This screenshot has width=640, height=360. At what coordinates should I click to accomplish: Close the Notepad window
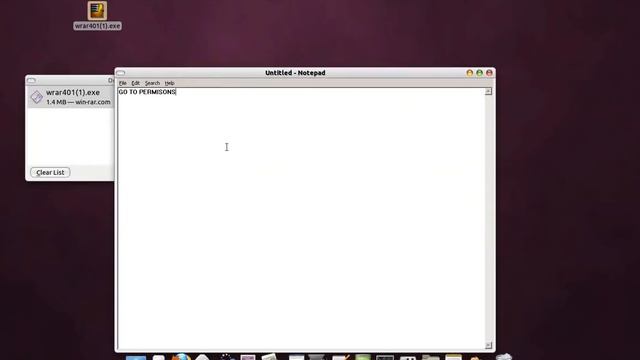(x=489, y=73)
